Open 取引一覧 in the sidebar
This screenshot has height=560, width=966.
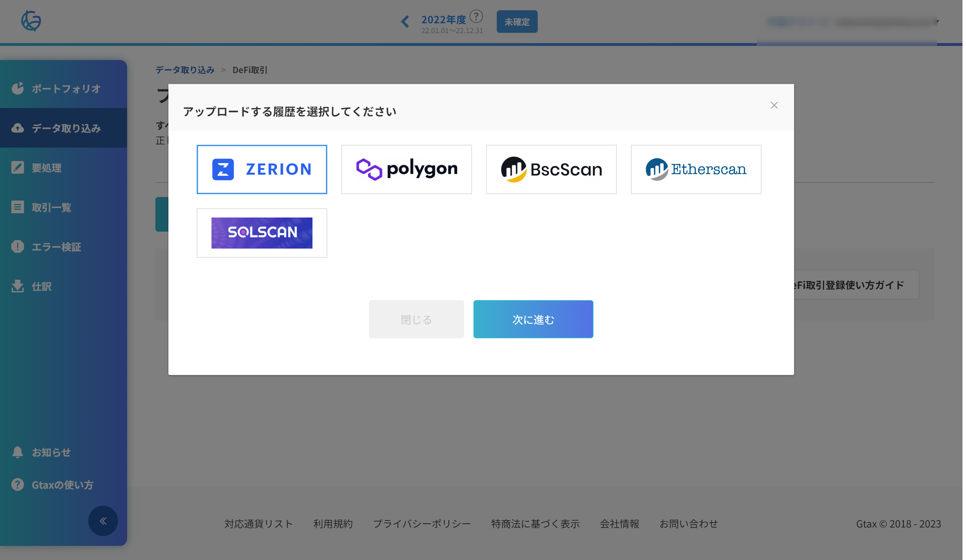64,208
